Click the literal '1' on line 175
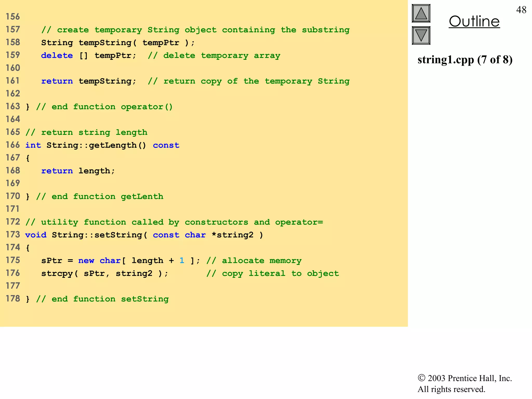 click(x=182, y=261)
